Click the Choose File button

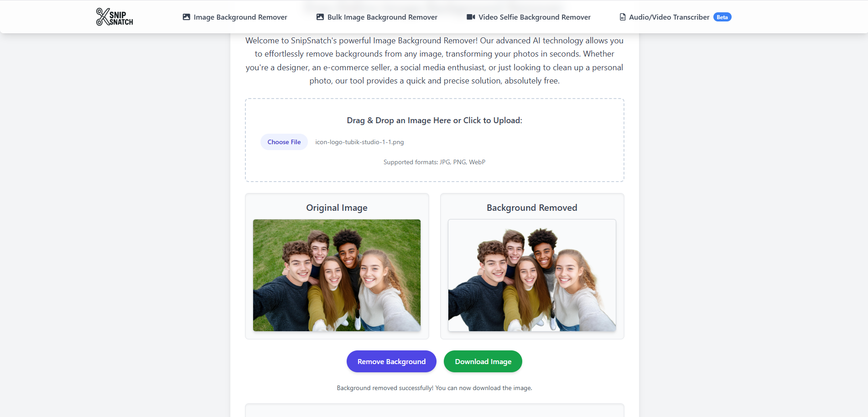click(284, 142)
